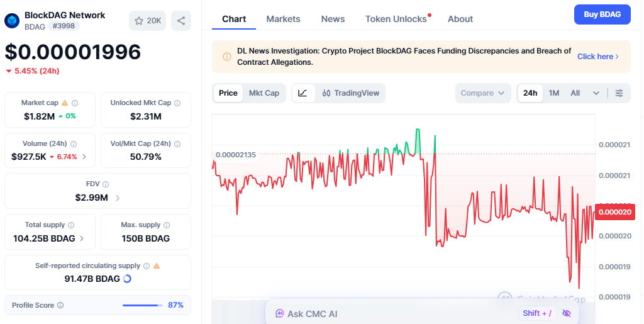
Task: Expand Total supply details chevron
Action: pyautogui.click(x=82, y=238)
